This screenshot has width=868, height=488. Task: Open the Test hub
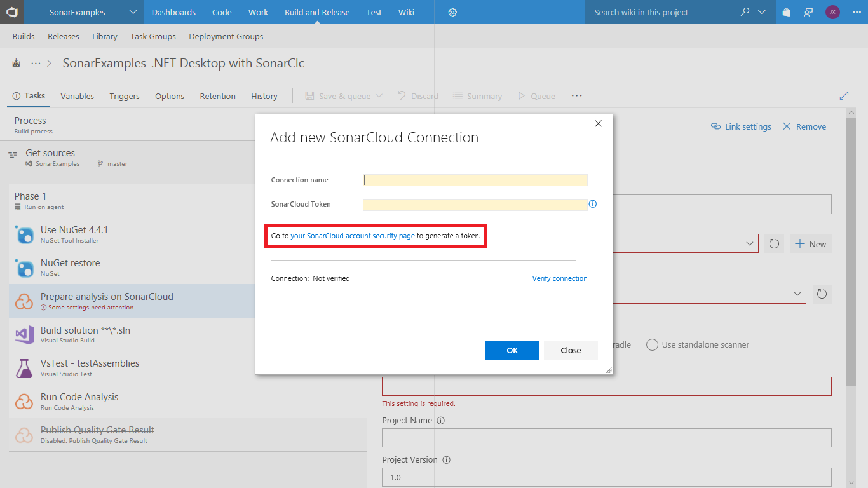click(x=374, y=12)
